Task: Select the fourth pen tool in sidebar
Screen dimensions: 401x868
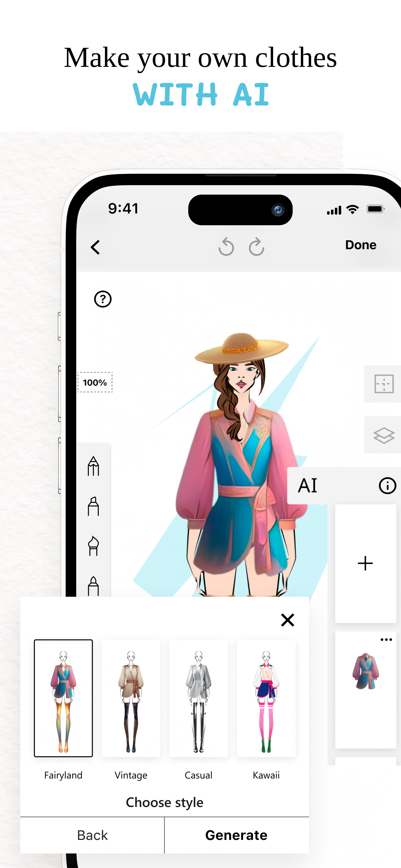Action: pyautogui.click(x=93, y=586)
